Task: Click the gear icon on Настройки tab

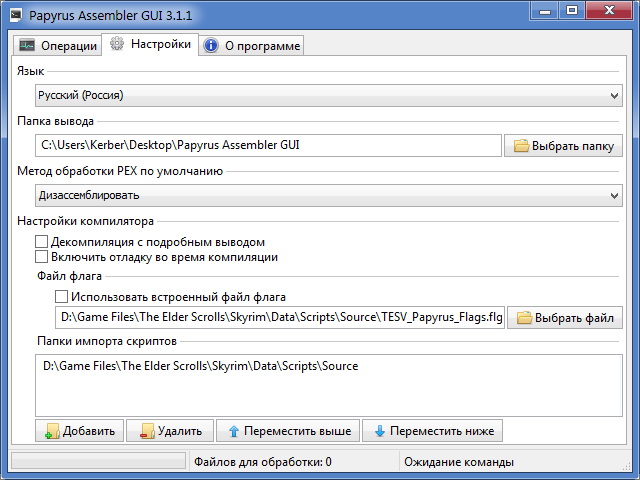Action: [x=117, y=44]
